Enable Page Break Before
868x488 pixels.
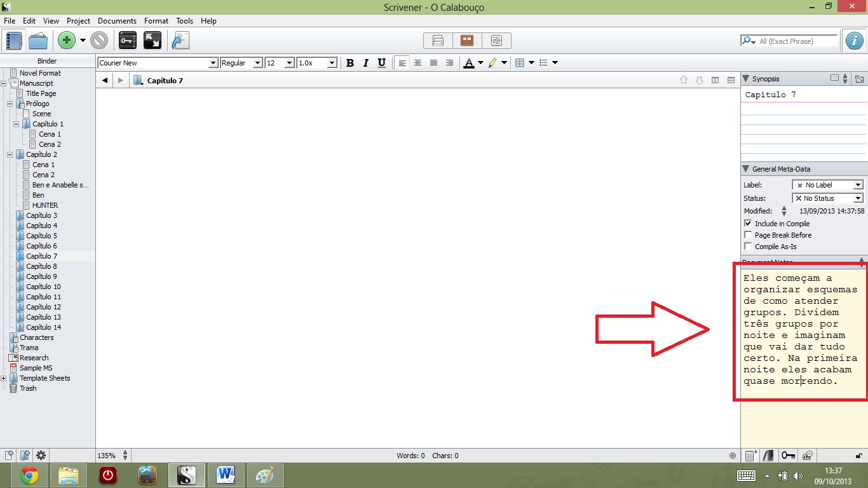(x=747, y=234)
